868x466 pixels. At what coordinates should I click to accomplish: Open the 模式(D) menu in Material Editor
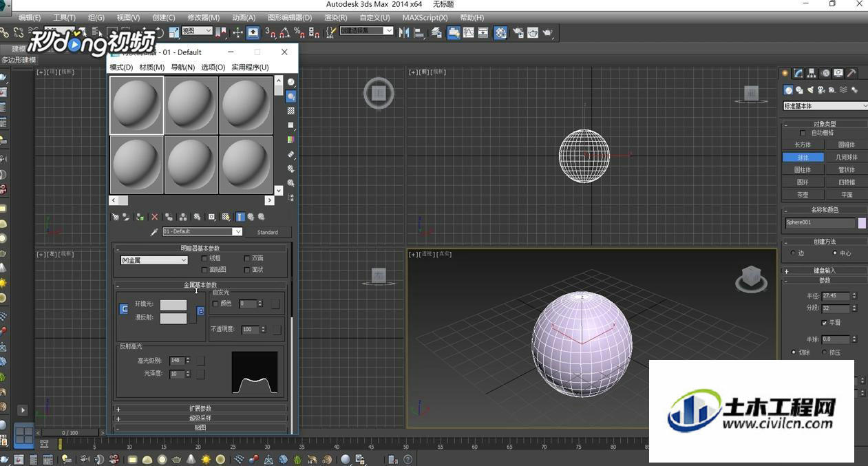(121, 67)
